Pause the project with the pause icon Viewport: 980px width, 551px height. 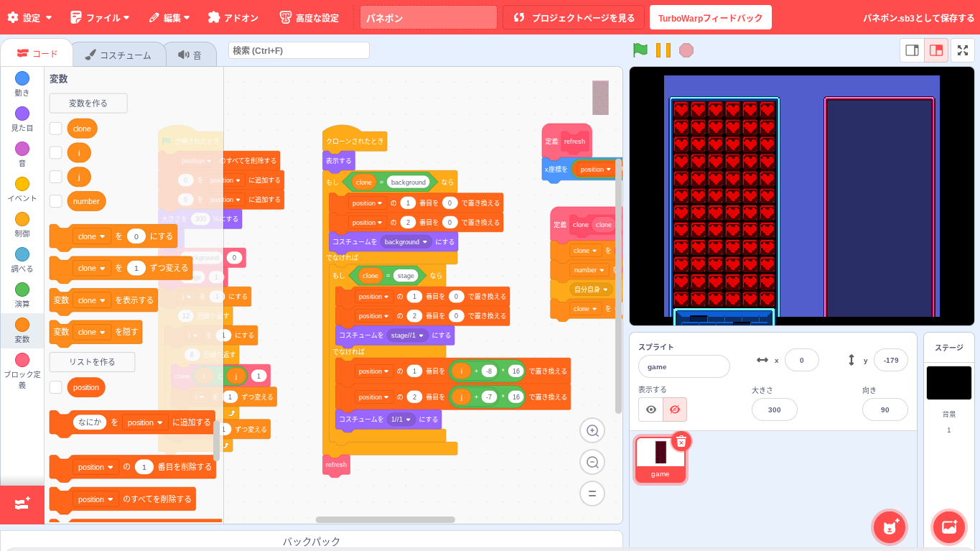(x=663, y=50)
